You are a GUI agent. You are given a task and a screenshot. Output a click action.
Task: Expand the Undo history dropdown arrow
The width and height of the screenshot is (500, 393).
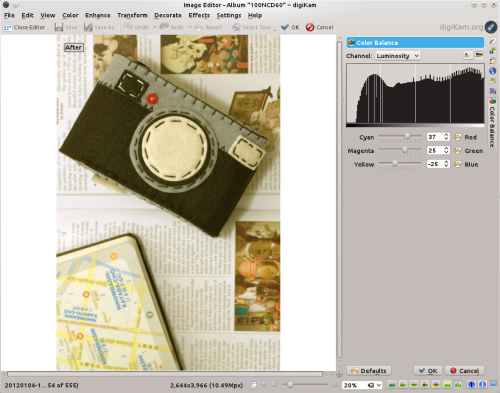pos(155,27)
